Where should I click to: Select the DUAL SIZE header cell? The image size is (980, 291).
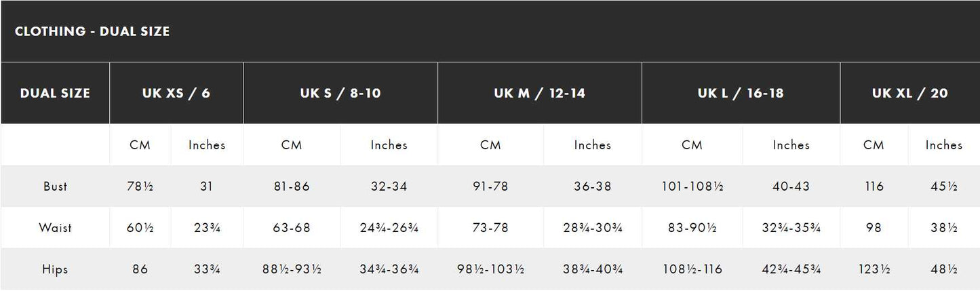point(55,93)
